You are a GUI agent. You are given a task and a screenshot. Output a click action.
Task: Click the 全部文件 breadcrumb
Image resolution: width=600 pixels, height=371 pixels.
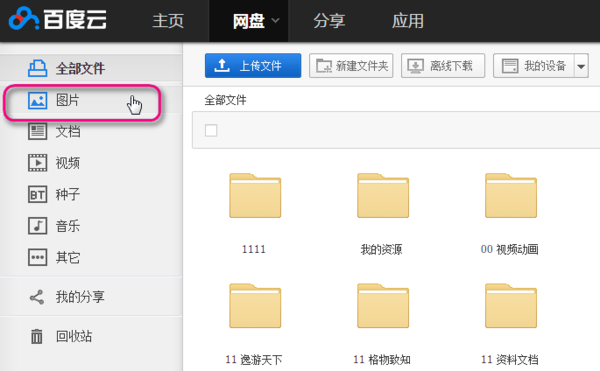tap(225, 100)
